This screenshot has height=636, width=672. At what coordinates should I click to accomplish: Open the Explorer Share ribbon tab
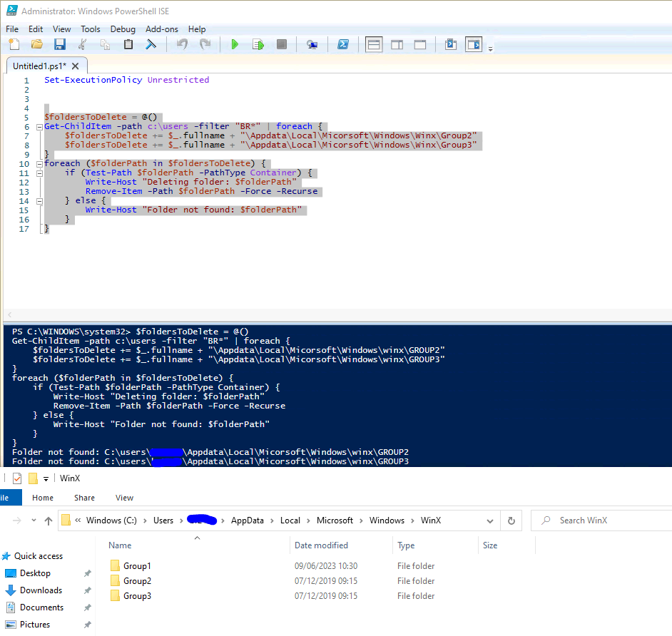pyautogui.click(x=84, y=498)
